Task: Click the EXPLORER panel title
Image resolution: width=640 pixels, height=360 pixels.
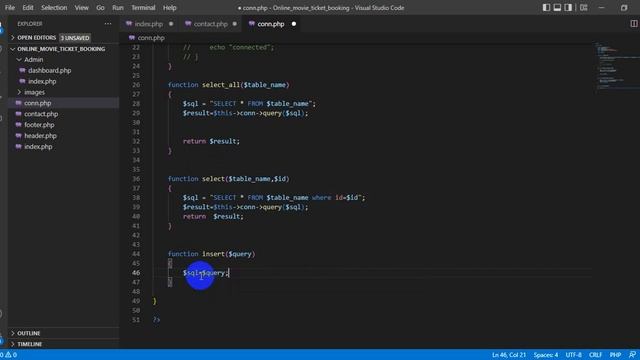Action: [30, 24]
